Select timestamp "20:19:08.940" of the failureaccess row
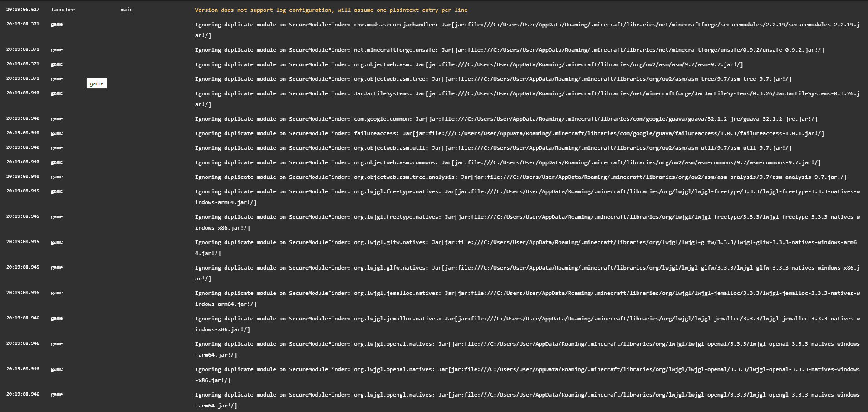This screenshot has width=868, height=412. (x=23, y=133)
